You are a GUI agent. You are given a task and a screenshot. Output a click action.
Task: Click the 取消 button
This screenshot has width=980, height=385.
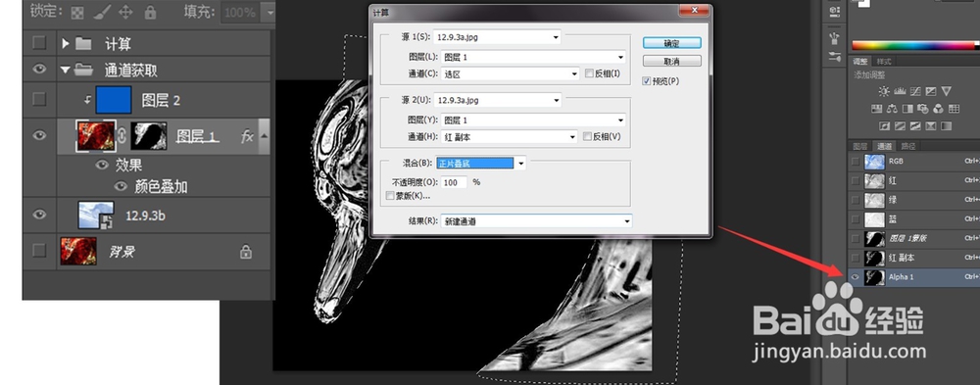pyautogui.click(x=672, y=62)
